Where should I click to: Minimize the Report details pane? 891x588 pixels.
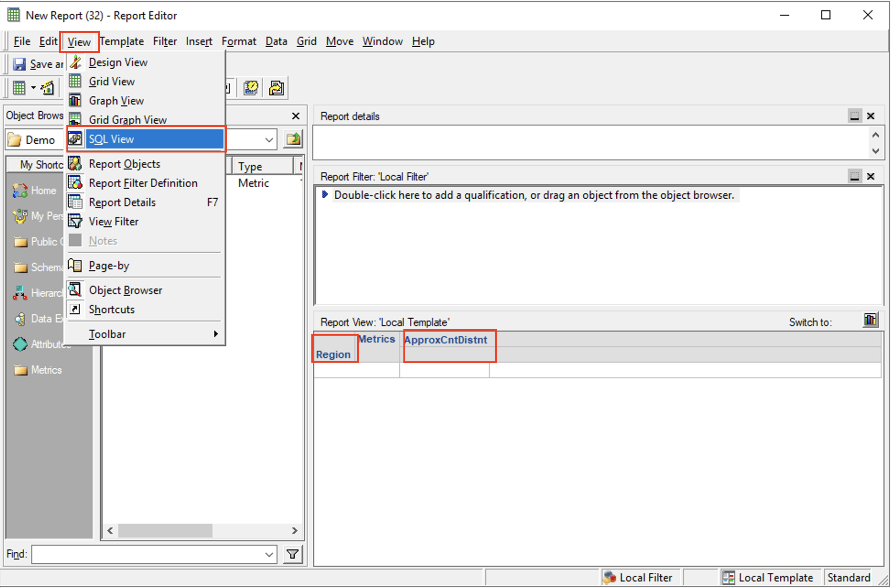854,116
